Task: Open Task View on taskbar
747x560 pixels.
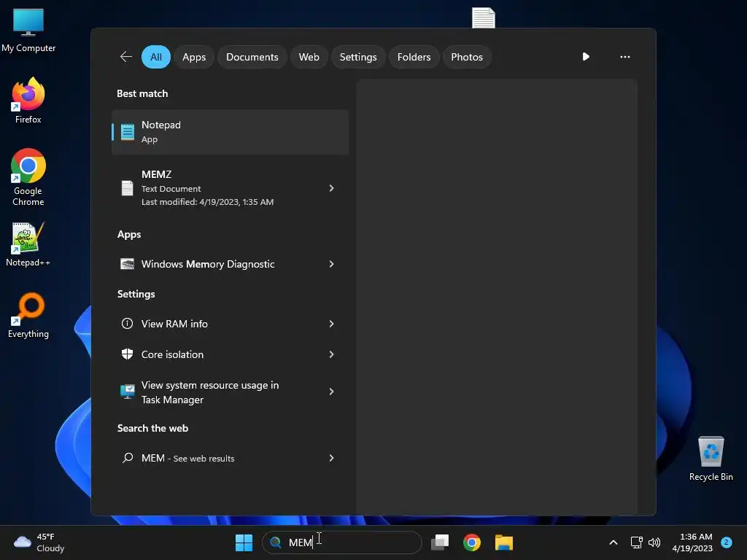Action: click(x=440, y=542)
